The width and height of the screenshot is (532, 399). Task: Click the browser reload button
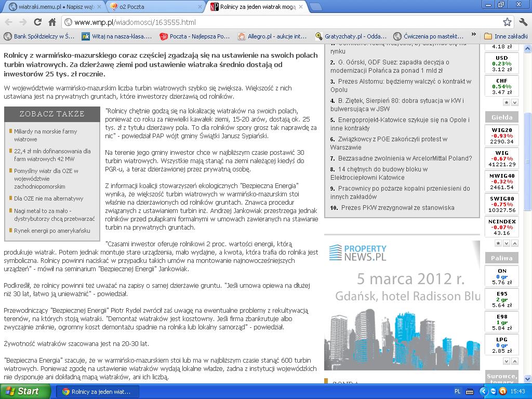click(37, 22)
